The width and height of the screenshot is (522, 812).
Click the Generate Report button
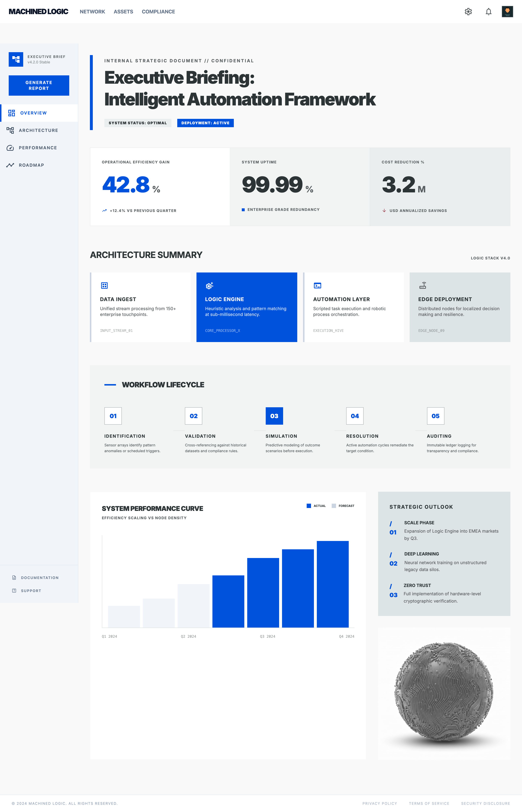pos(39,85)
